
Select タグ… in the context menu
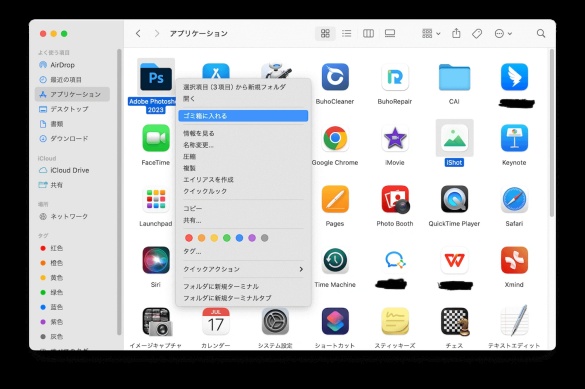pos(243,251)
